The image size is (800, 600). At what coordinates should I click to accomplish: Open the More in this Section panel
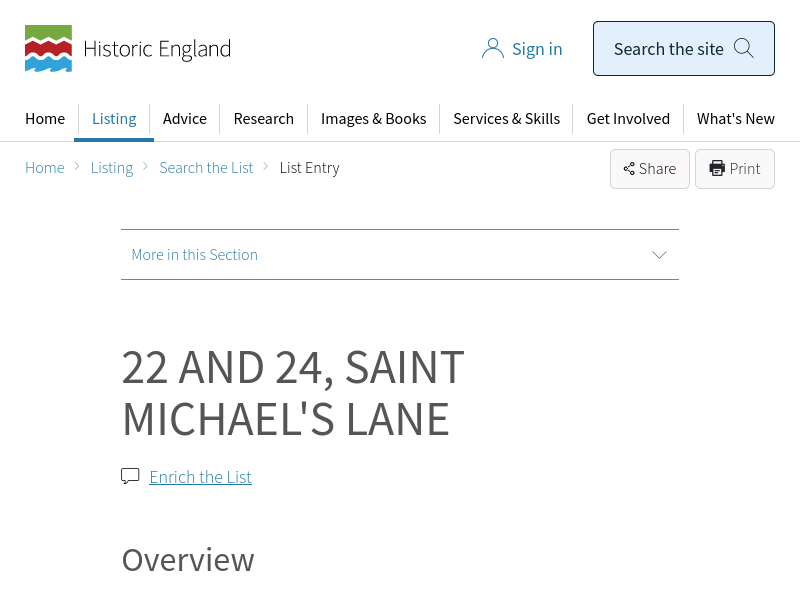click(195, 255)
